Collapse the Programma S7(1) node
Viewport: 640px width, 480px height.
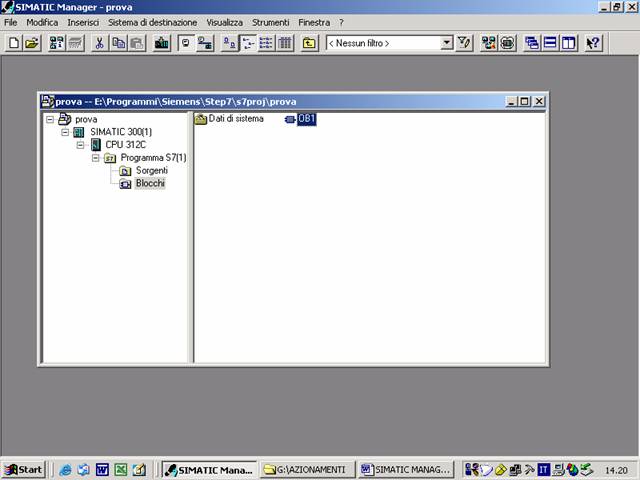pos(96,158)
